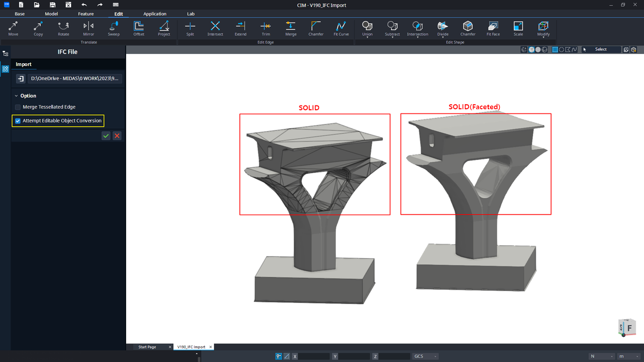Click the X coordinate input field

pos(314,356)
